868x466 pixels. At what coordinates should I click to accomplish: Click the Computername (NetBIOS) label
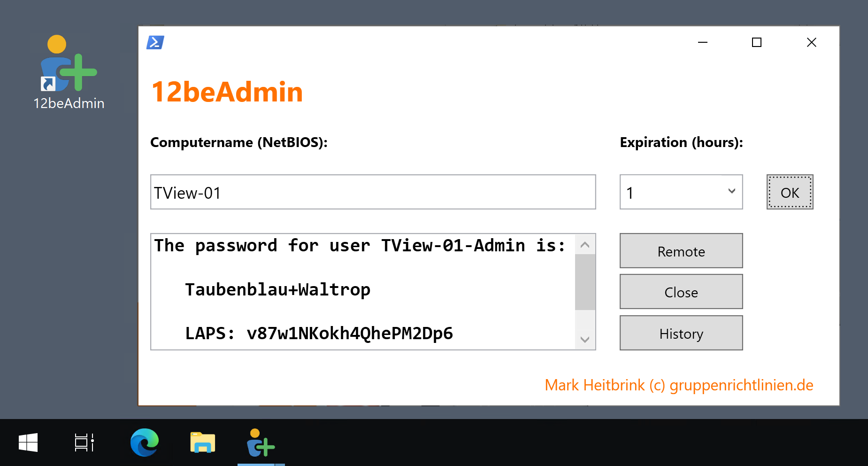point(239,142)
